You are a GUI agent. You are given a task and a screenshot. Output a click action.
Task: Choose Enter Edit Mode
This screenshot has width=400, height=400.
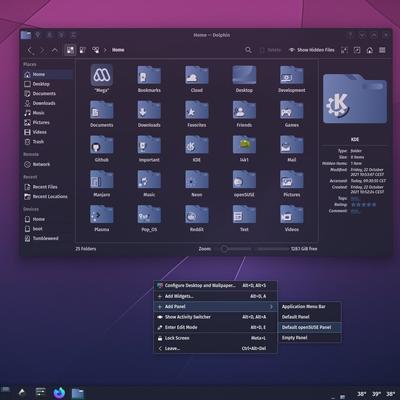(x=215, y=327)
